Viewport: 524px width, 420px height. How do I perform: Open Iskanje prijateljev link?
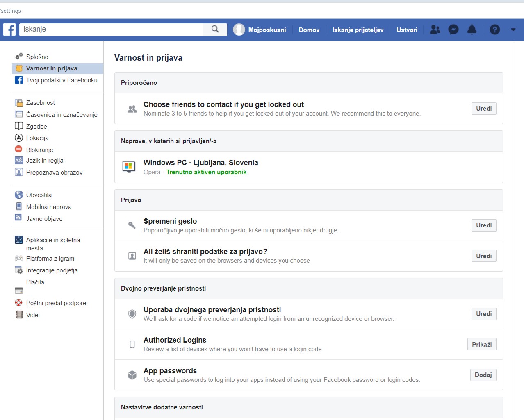click(x=358, y=30)
